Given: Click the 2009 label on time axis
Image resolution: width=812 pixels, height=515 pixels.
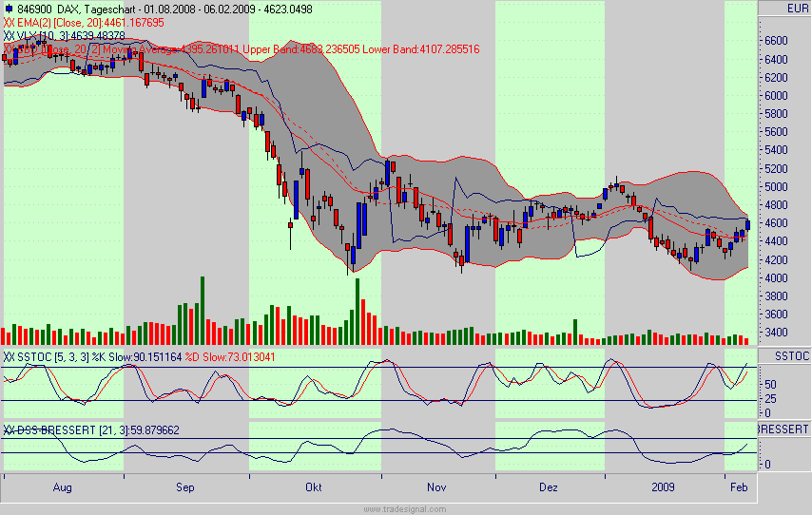Looking at the screenshot, I should 663,487.
